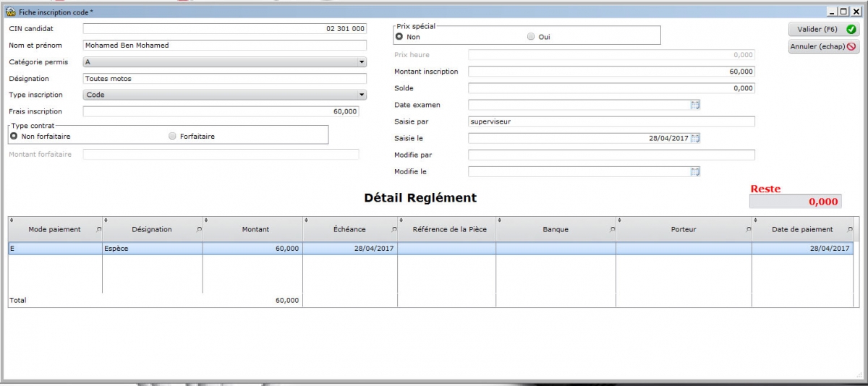Screen dimensions: 868x386
Task: Click the Modifie le date field
Action: 579,171
